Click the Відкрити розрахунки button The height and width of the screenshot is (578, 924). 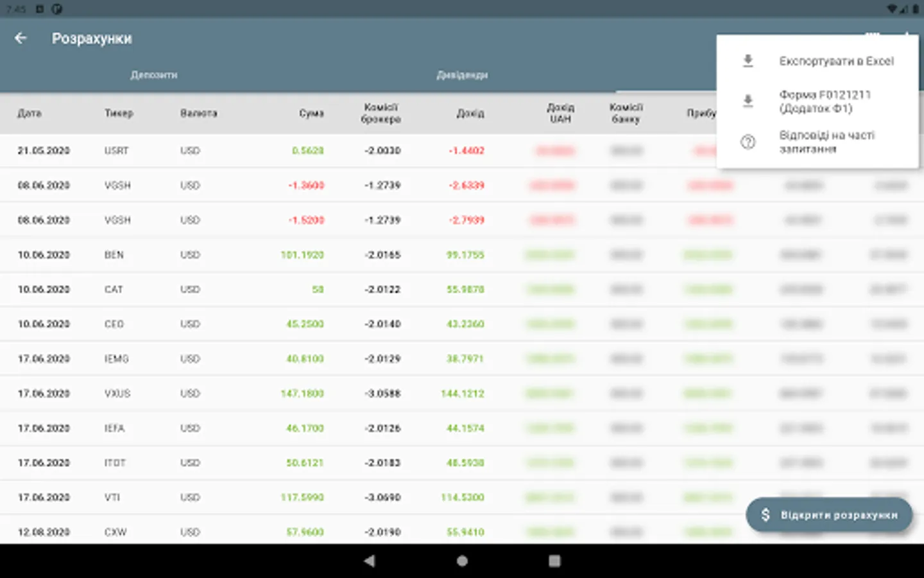coord(829,515)
